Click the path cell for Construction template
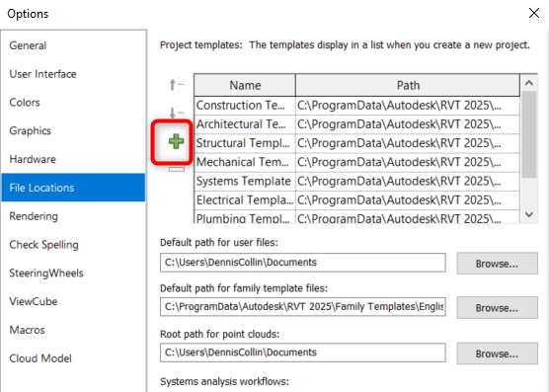The height and width of the screenshot is (392, 549). 408,106
